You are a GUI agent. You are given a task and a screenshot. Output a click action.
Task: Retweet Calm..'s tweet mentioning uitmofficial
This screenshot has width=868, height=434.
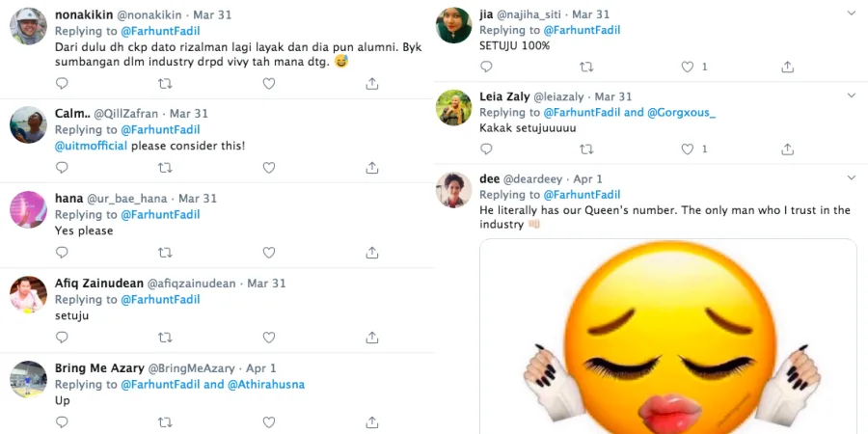(165, 168)
